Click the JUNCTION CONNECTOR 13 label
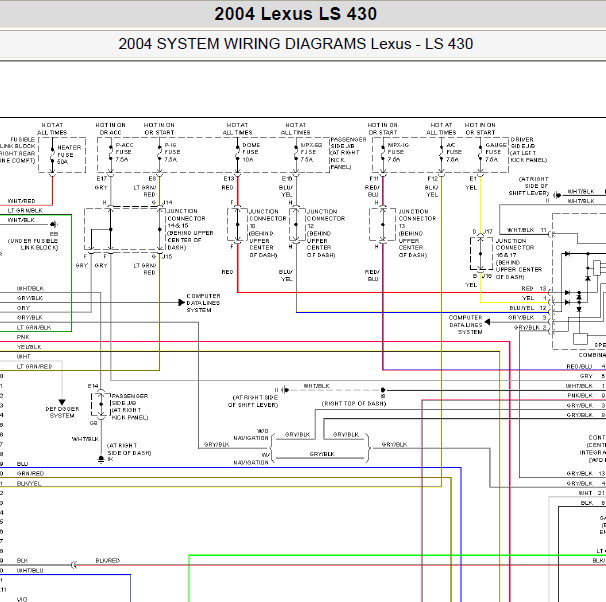 (x=417, y=233)
